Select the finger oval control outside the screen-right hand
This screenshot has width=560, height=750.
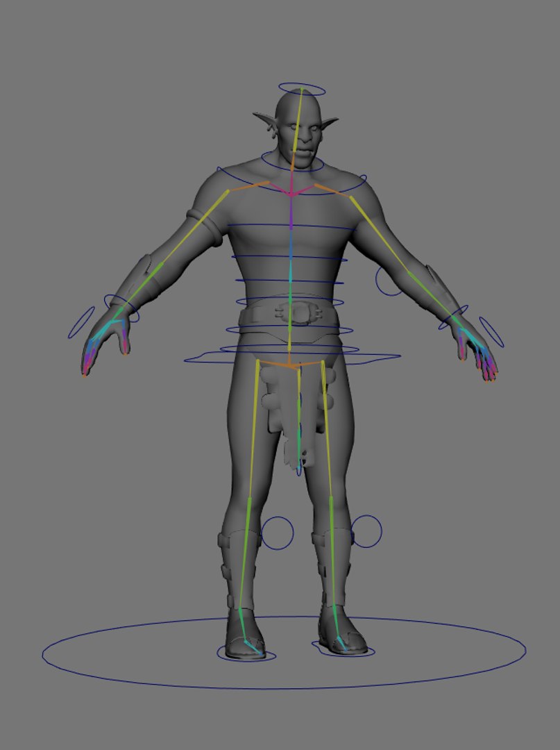pyautogui.click(x=491, y=332)
